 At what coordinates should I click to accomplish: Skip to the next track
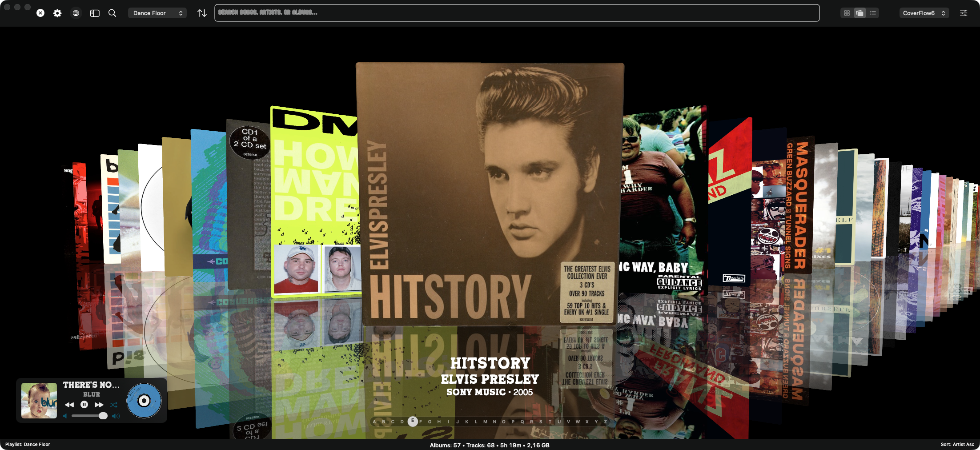click(x=99, y=405)
